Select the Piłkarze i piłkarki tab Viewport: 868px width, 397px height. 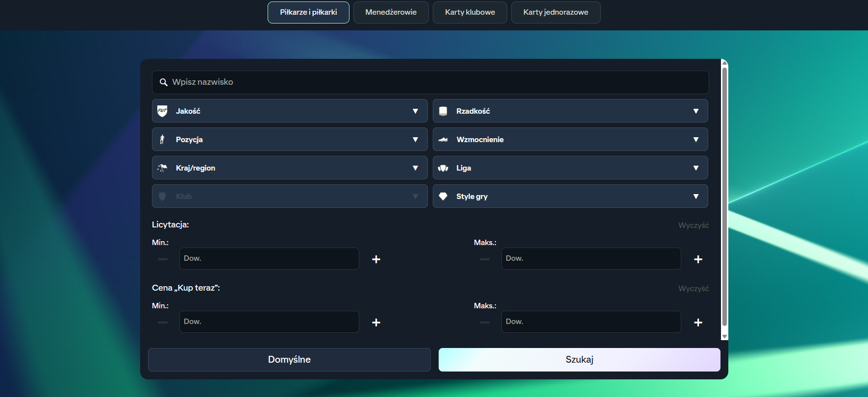coord(308,12)
